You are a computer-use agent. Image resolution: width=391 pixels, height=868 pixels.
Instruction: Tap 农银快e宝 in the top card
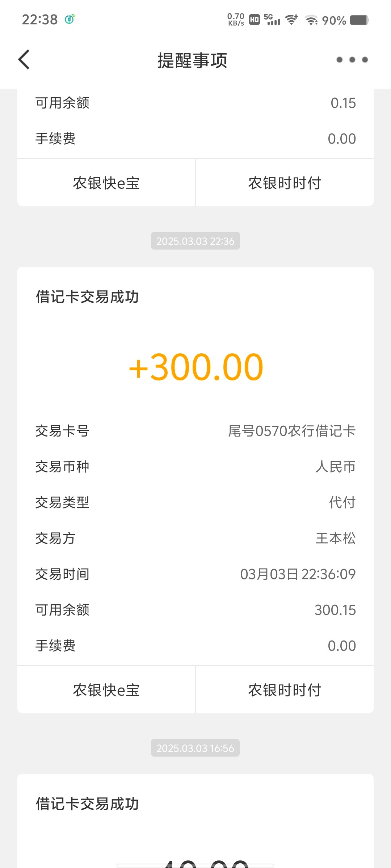pos(106,183)
